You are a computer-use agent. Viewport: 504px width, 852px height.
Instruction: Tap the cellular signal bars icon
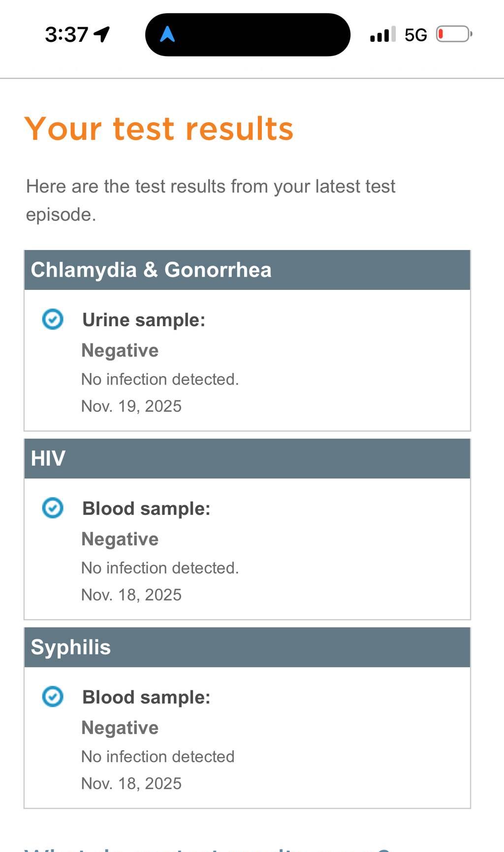382,34
